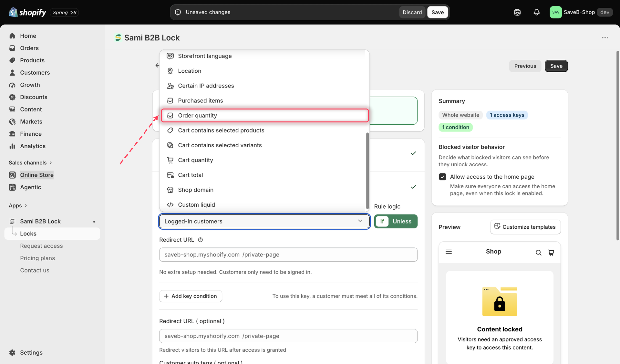Click the Redirect URL help icon

(x=200, y=240)
